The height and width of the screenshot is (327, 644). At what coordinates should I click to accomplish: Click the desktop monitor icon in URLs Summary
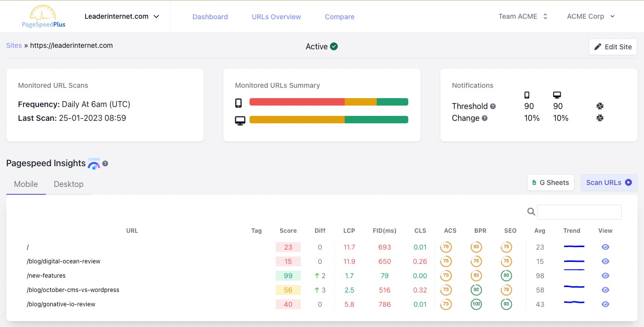[x=240, y=119]
